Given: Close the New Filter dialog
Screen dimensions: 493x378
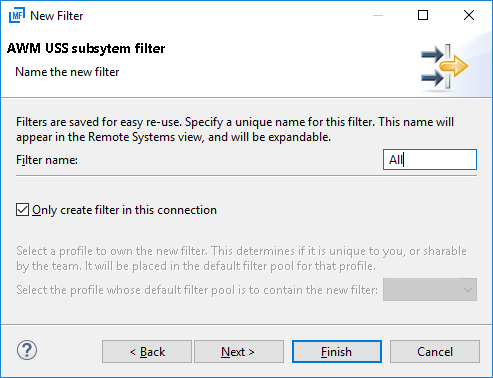Looking at the screenshot, I should click(x=469, y=15).
